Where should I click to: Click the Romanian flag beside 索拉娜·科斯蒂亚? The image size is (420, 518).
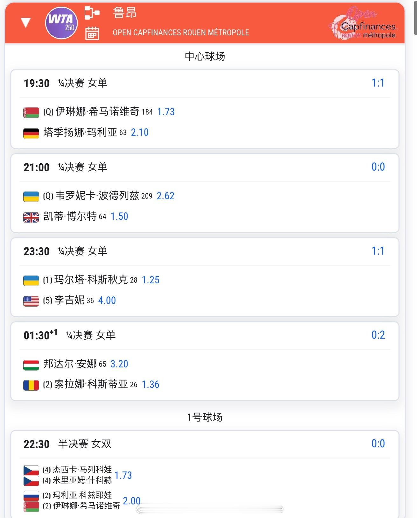(31, 385)
